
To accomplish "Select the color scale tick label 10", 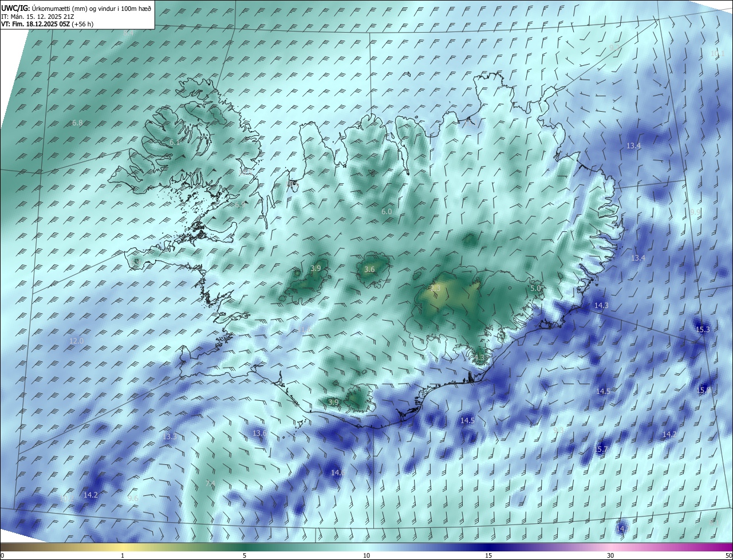I will click(x=366, y=555).
